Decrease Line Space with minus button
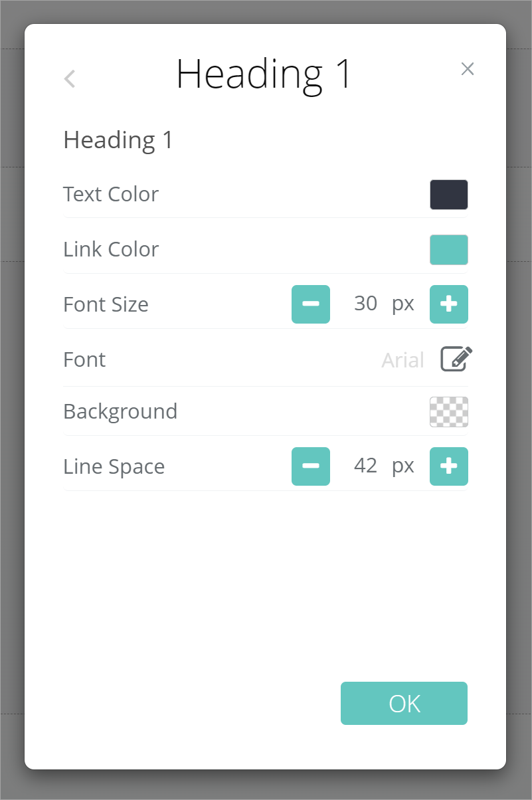 tap(311, 466)
